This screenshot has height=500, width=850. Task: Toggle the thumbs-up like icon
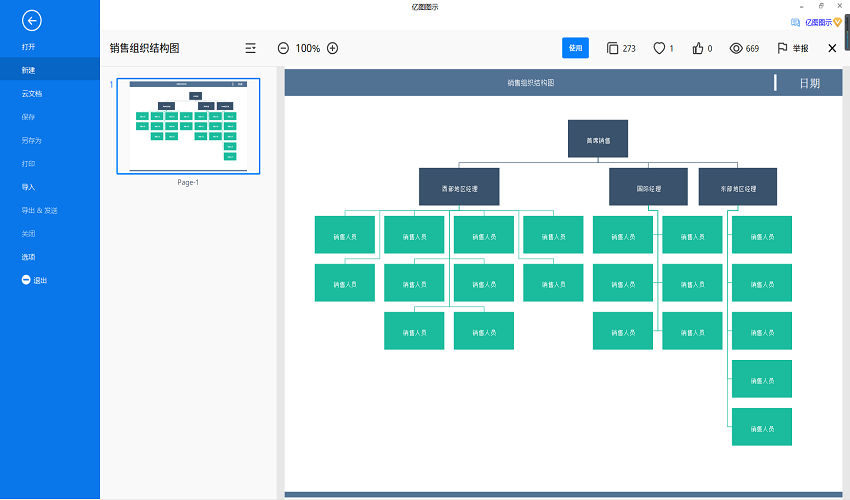(x=698, y=48)
